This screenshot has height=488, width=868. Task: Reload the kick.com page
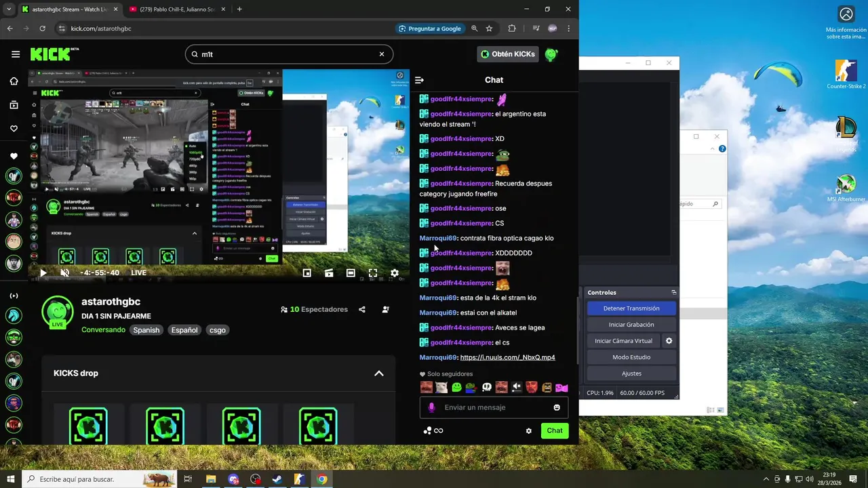click(42, 28)
